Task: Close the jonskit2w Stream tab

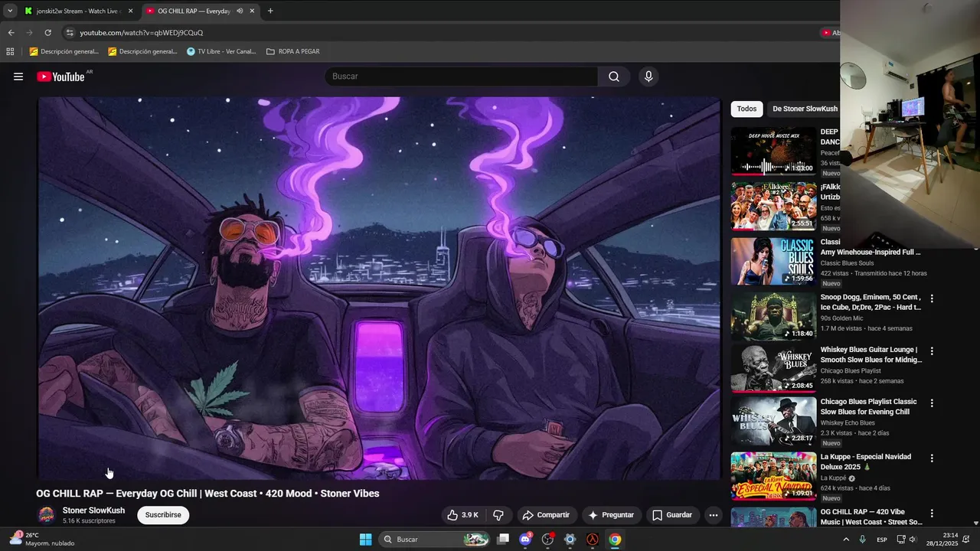Action: (x=130, y=11)
